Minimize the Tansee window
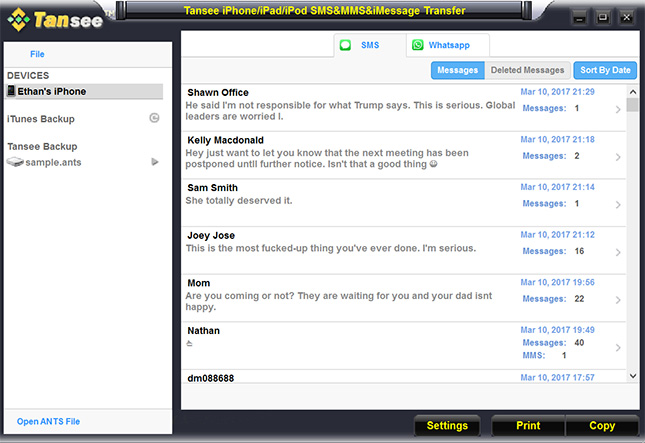 tap(580, 18)
